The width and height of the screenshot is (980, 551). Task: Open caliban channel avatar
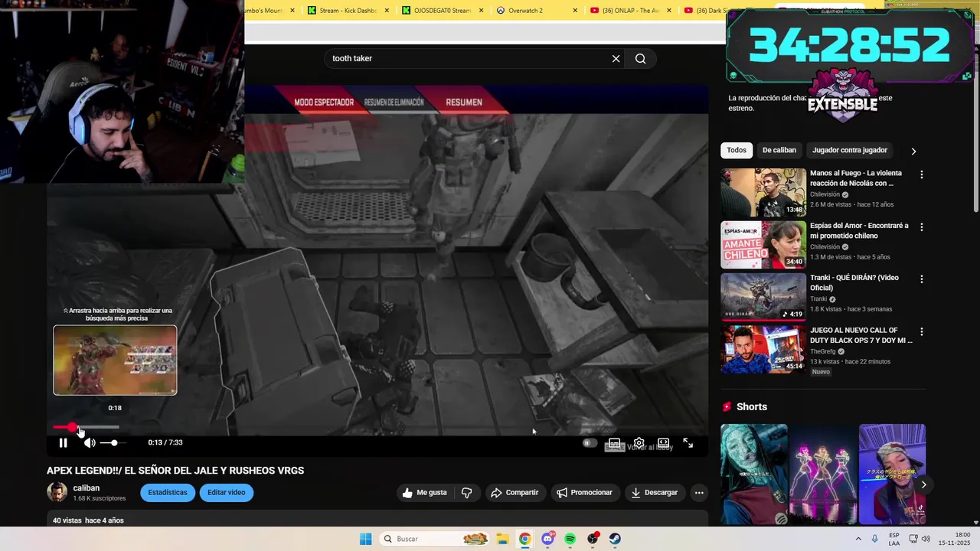click(57, 493)
